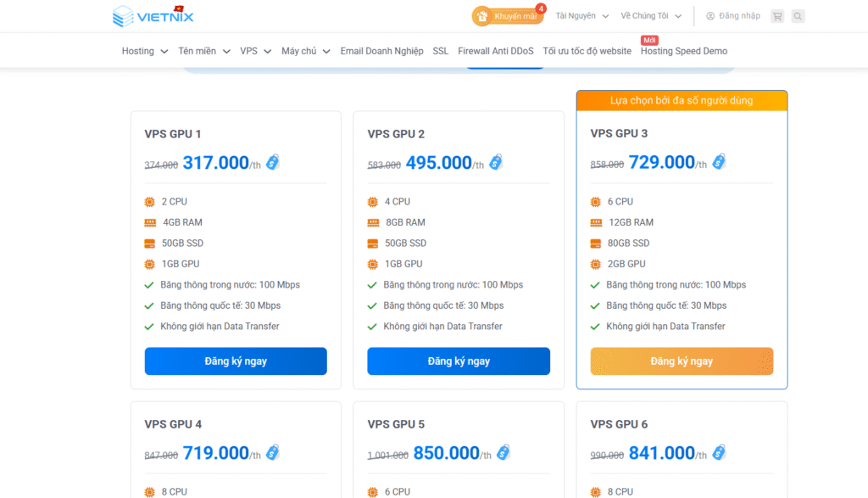868x498 pixels.
Task: Click the search magnifier icon
Action: tap(798, 16)
